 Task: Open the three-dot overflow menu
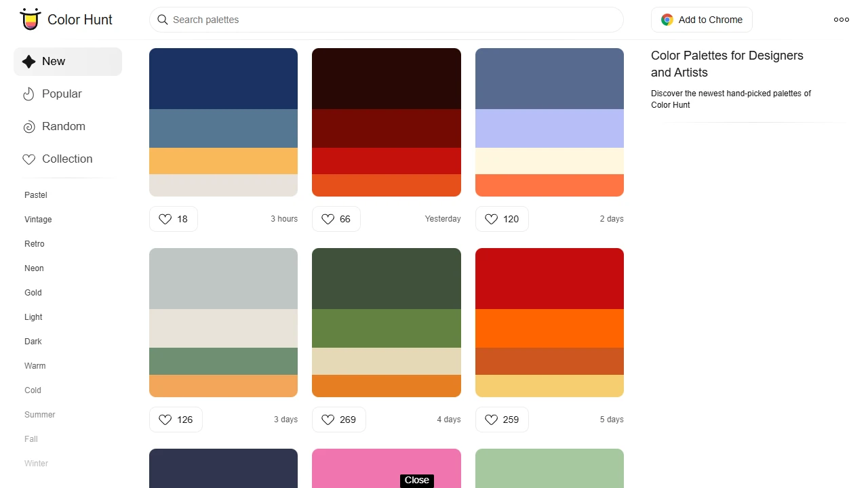click(841, 20)
